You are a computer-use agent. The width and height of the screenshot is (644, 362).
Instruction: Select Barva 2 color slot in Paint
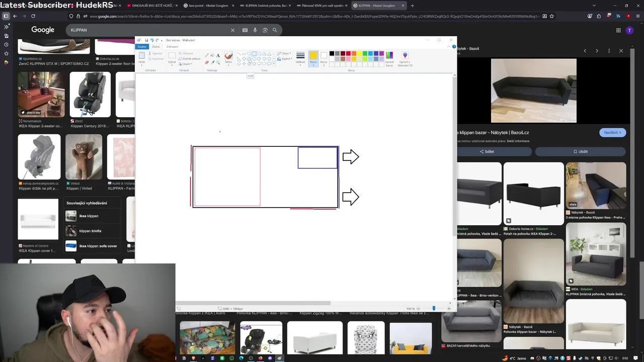click(324, 59)
